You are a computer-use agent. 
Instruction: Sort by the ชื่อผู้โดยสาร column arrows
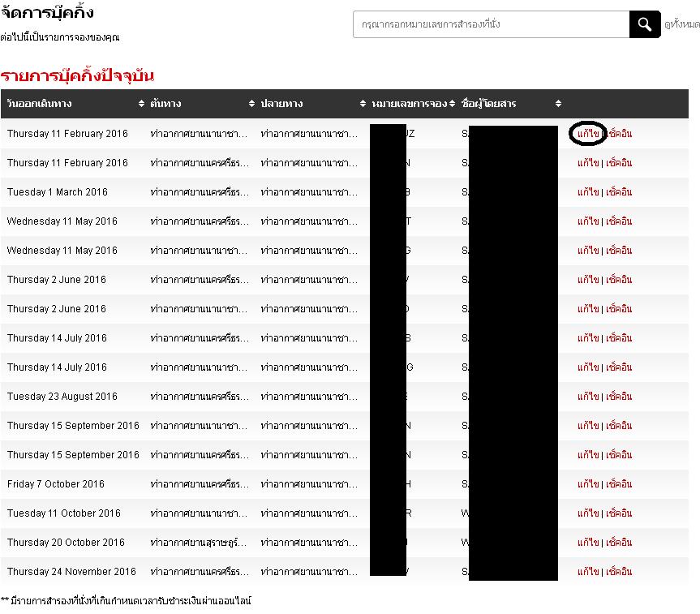click(x=558, y=104)
